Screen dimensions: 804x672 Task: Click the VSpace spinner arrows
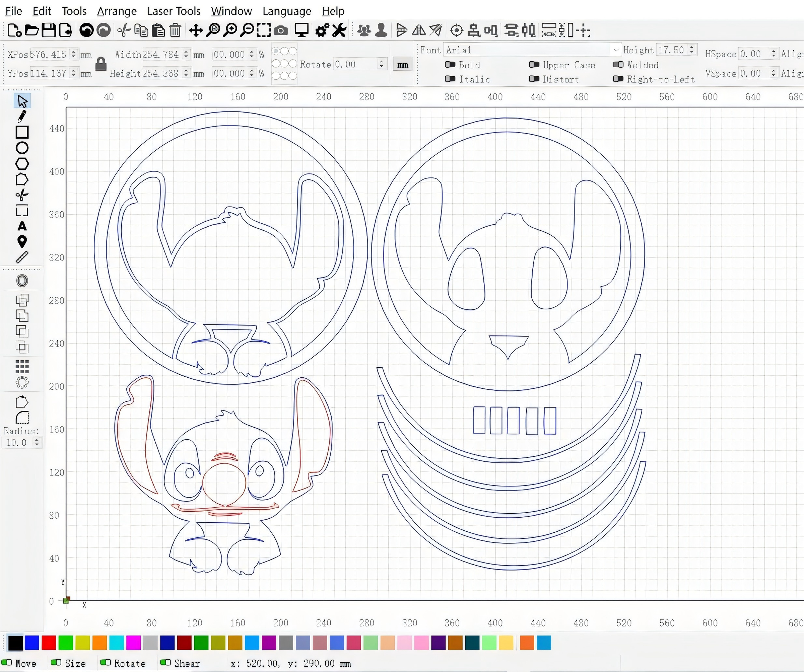point(774,73)
